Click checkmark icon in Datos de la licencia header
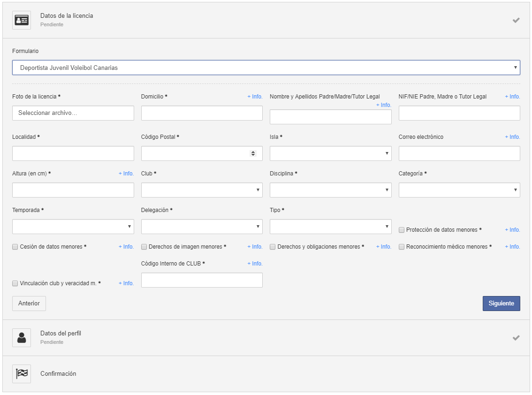This screenshot has height=395, width=532. (516, 20)
